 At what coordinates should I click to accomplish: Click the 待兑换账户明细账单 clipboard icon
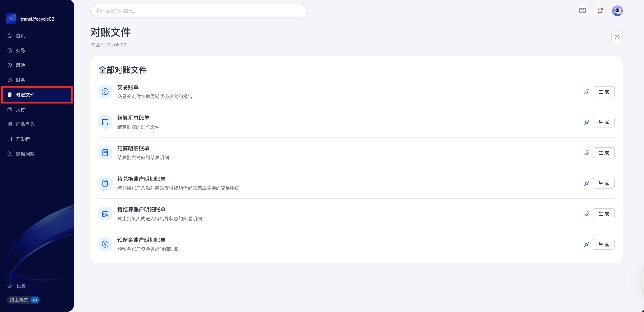pyautogui.click(x=105, y=183)
